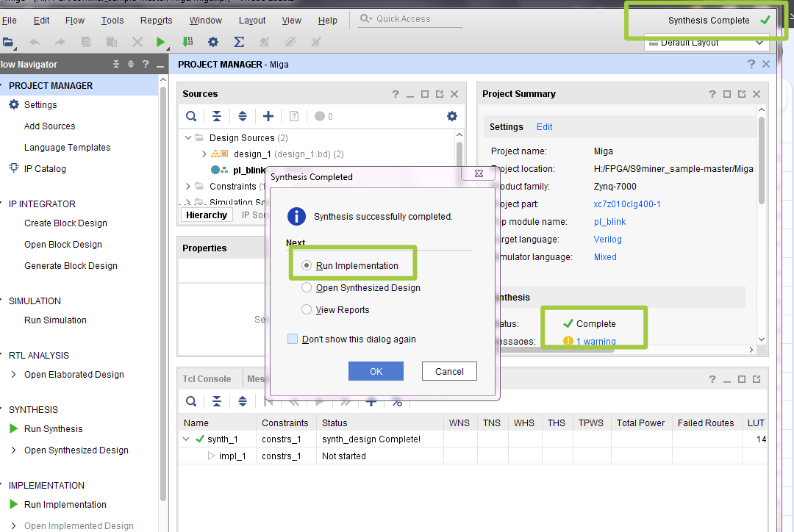Click the redo arrow toolbar icon

[x=60, y=42]
